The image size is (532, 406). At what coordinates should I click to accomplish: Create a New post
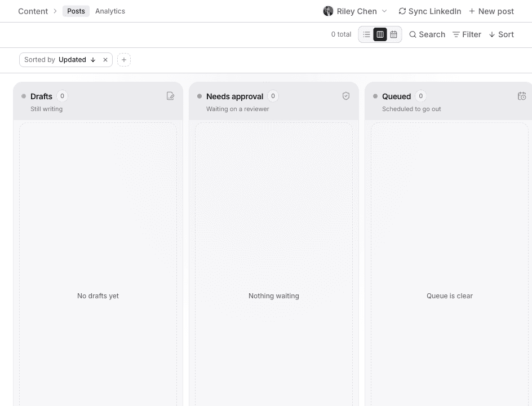[491, 11]
